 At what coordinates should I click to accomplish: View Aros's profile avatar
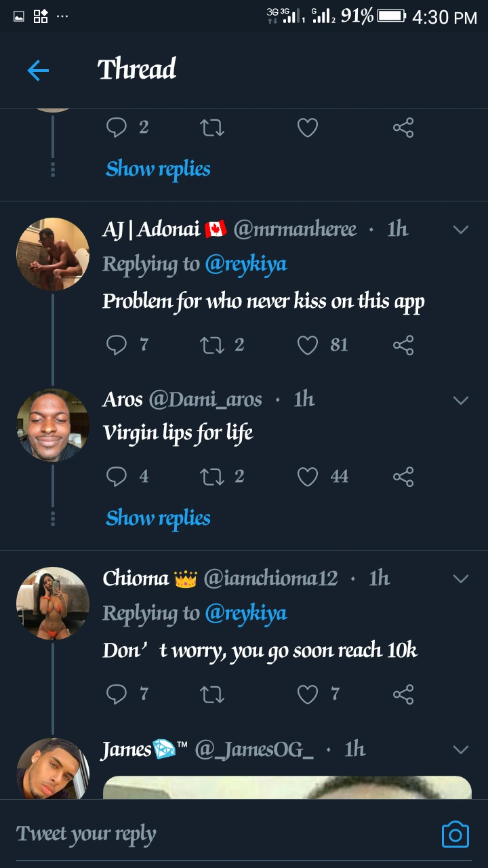[x=53, y=425]
